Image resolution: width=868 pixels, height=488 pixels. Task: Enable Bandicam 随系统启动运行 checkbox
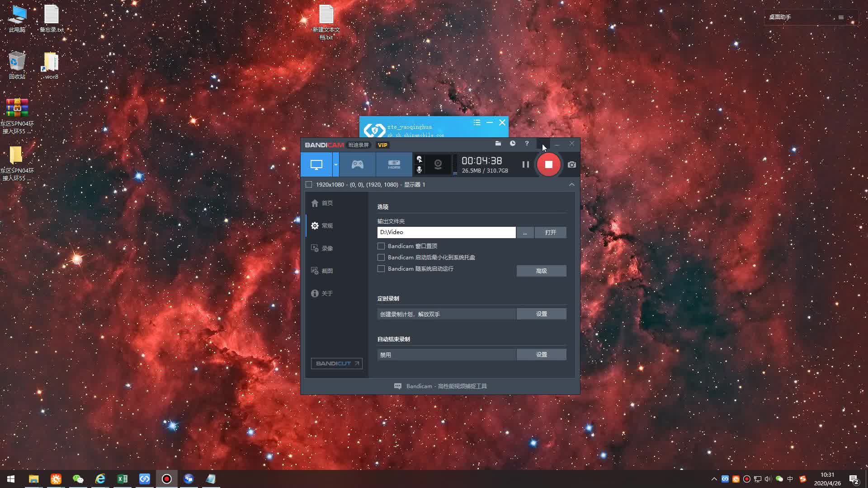click(381, 269)
